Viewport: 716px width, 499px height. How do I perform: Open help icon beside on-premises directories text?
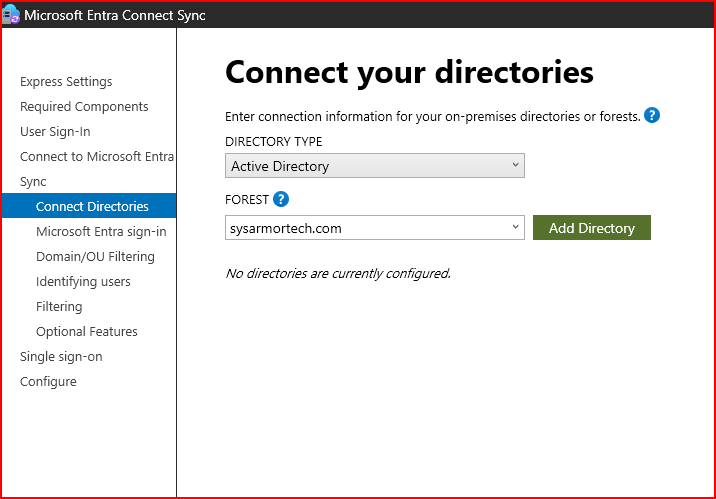(652, 116)
